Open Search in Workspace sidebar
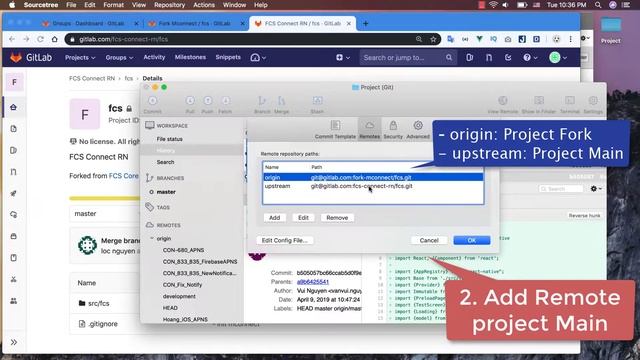640x360 pixels. (x=165, y=162)
